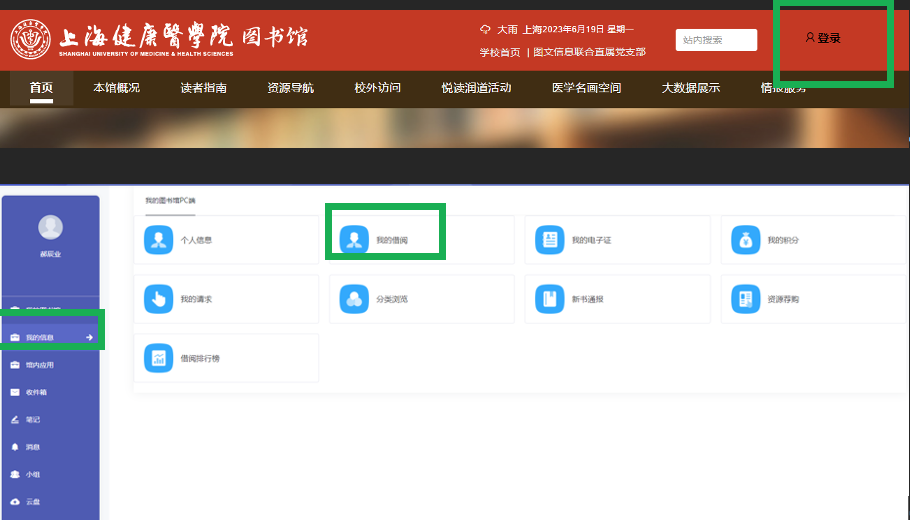Open the 个人信息 personal info icon
This screenshot has width=910, height=520.
coord(158,240)
